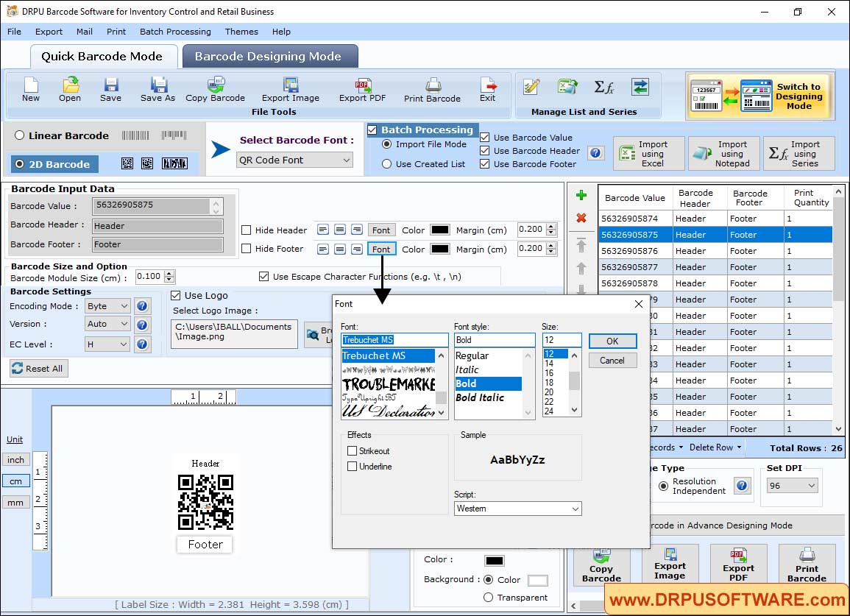Click Export PDF in File Tools

pyautogui.click(x=362, y=90)
